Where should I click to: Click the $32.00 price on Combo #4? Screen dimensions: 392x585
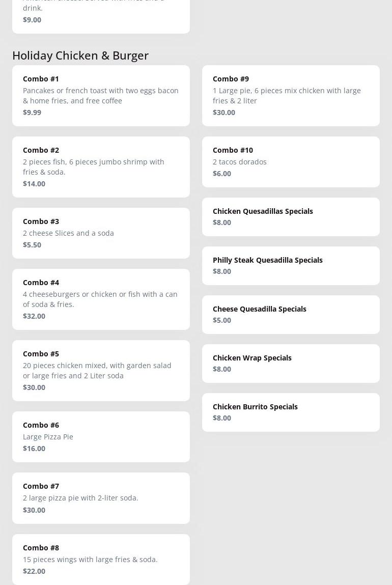[x=34, y=316]
